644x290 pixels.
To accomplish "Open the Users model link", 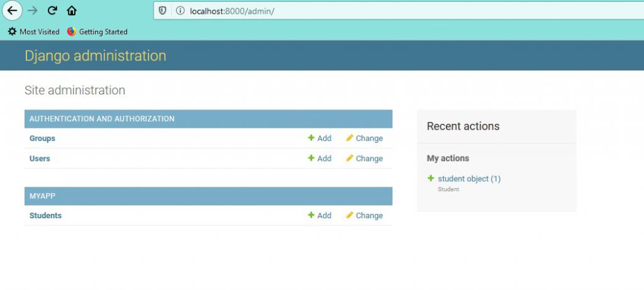I will (40, 159).
